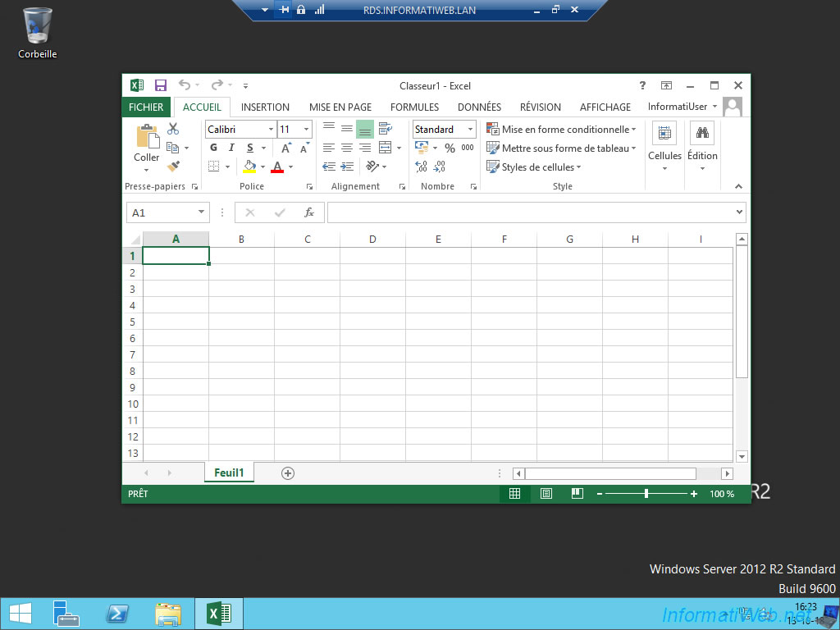Decrease the cell indent
The height and width of the screenshot is (630, 840).
(x=329, y=167)
